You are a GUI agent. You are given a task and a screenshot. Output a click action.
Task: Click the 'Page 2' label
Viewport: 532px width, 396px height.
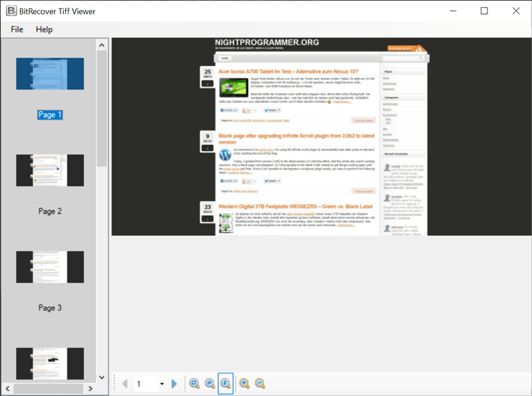(50, 211)
